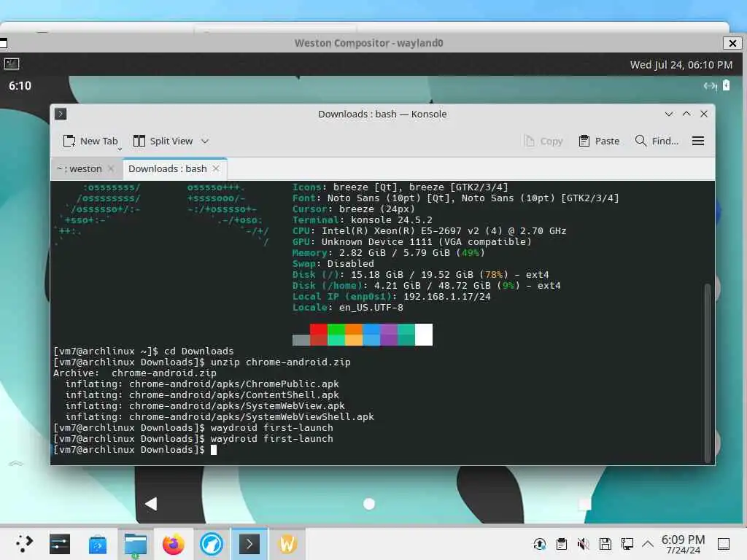The height and width of the screenshot is (560, 747).
Task: Click the Konsole vertical scrollbar
Action: point(708,373)
